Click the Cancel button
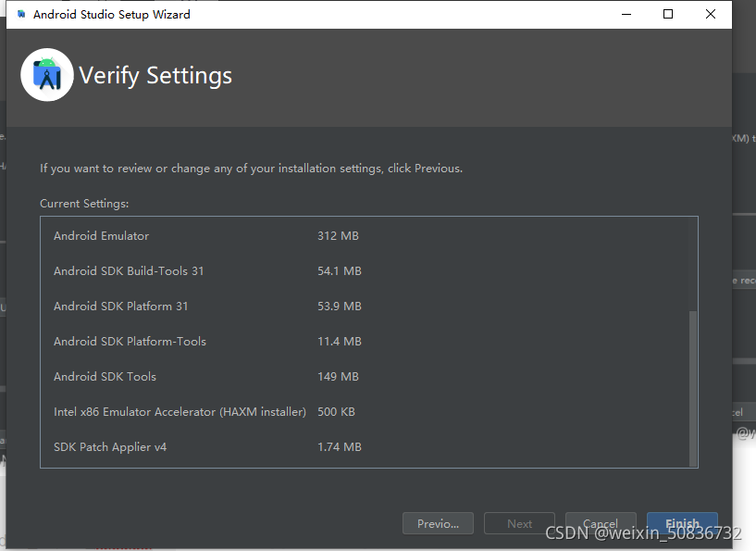756x551 pixels. 601,523
